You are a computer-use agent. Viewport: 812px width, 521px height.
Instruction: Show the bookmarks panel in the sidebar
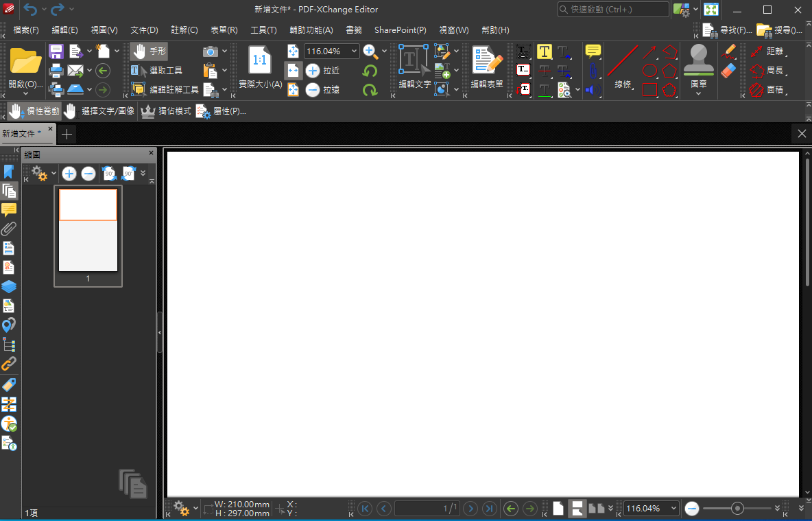pos(9,171)
